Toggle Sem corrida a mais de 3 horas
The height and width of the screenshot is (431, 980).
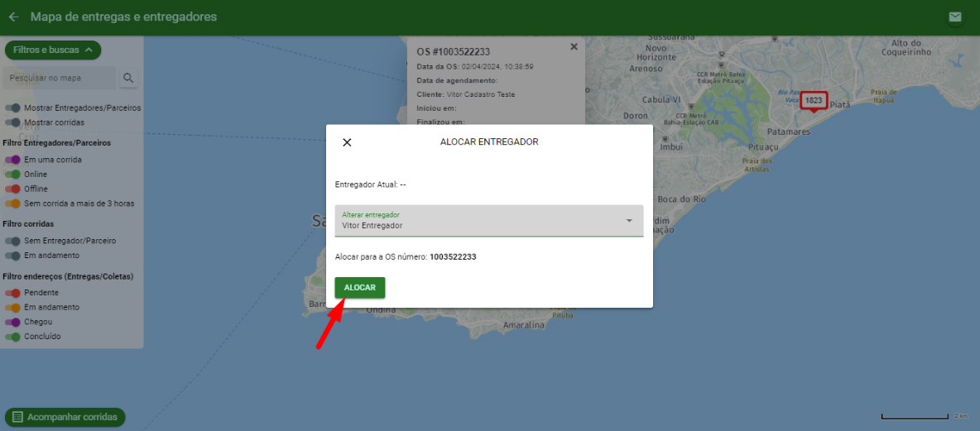point(12,204)
